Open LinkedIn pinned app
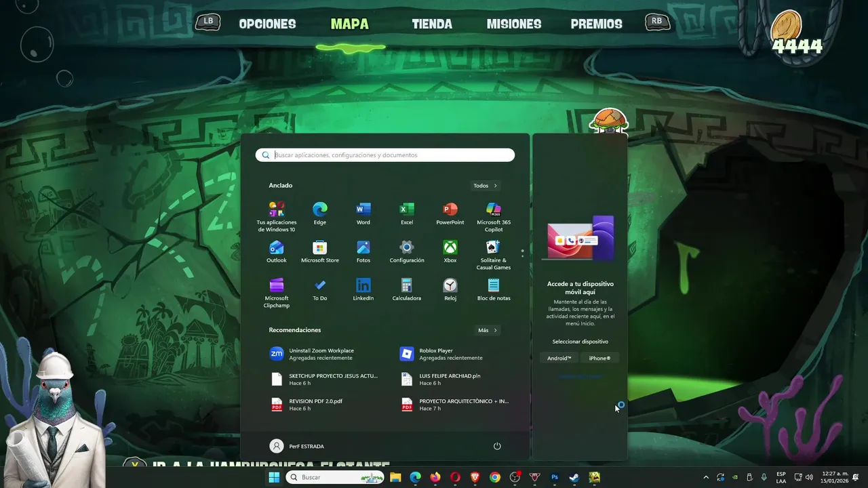868x488 pixels. 363,289
